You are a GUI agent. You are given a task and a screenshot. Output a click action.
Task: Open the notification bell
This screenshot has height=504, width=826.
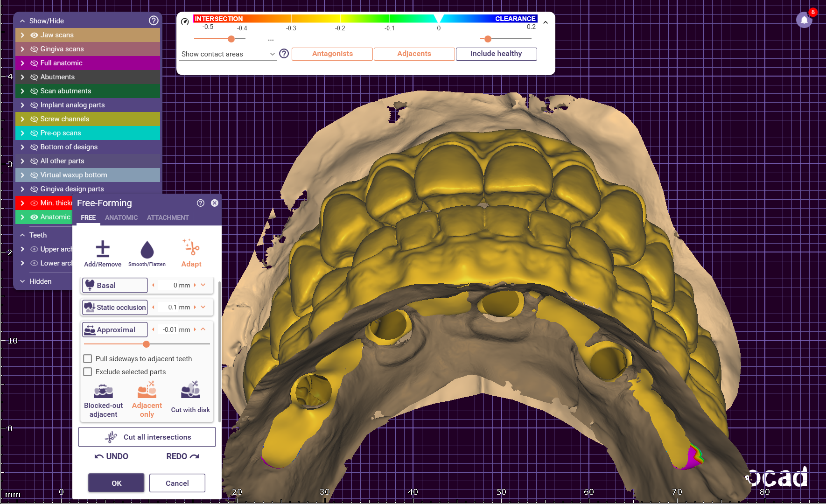(x=804, y=20)
